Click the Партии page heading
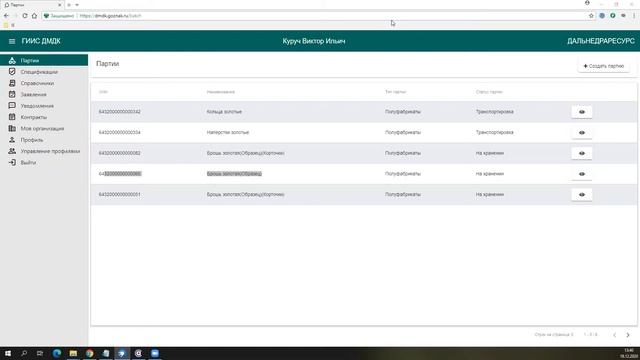The height and width of the screenshot is (360, 640). pos(108,64)
